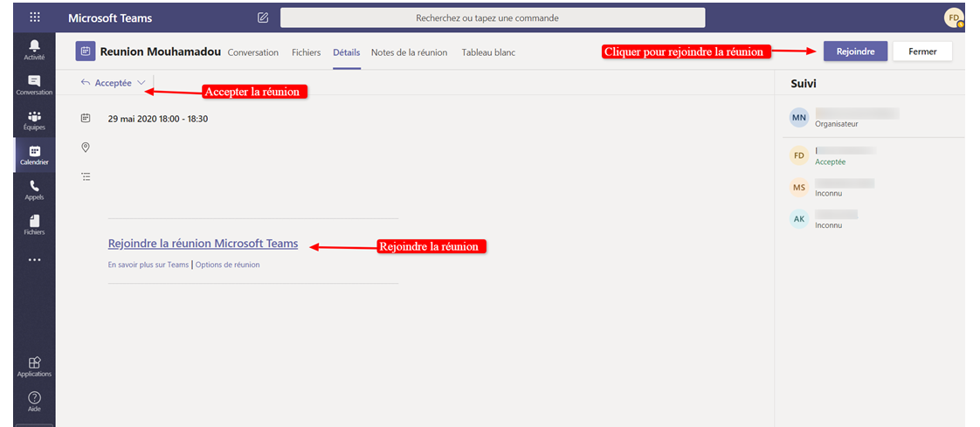Click the search command input field
The image size is (980, 427).
pos(492,17)
